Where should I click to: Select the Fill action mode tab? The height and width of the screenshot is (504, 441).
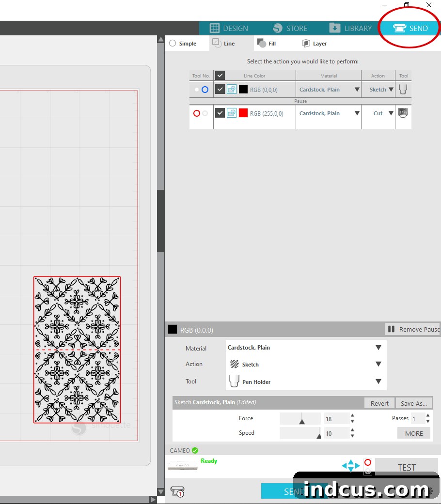267,43
